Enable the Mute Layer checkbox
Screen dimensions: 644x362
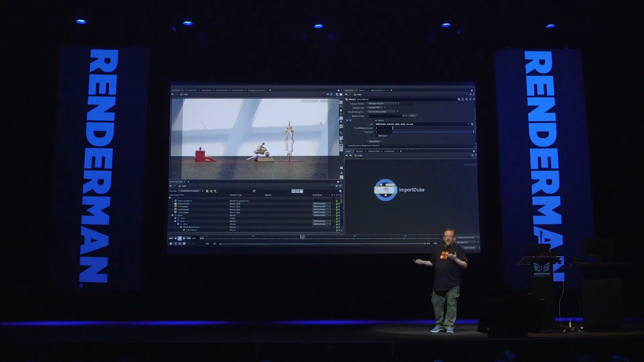376,136
